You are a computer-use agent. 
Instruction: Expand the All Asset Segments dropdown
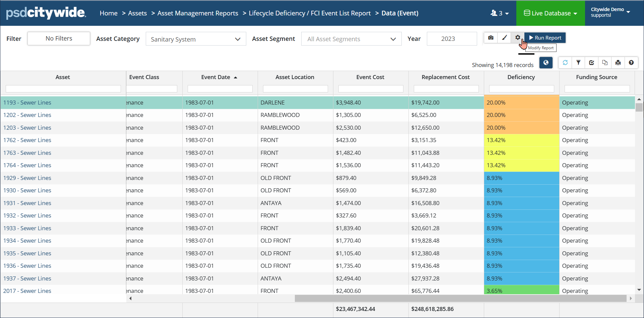point(351,39)
